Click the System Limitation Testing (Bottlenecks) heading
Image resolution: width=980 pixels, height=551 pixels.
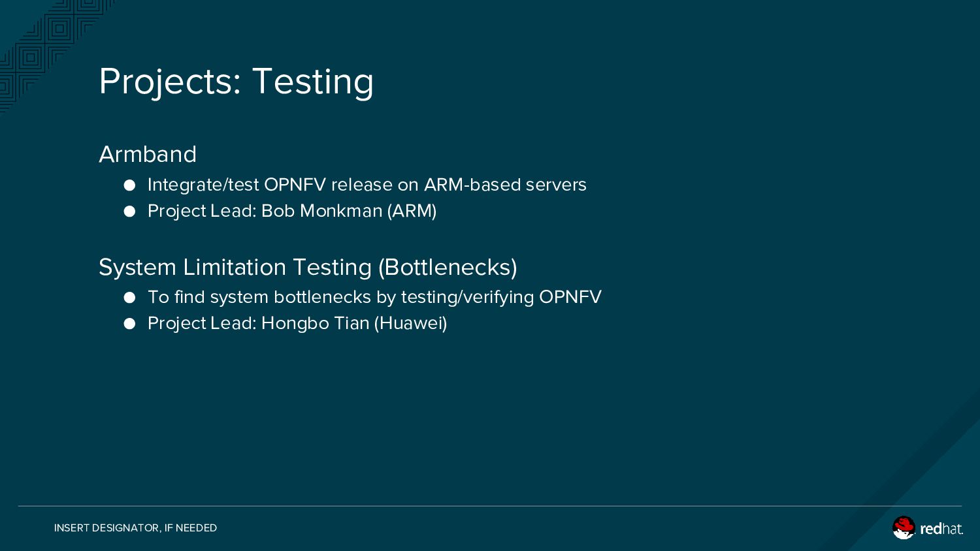(x=308, y=267)
